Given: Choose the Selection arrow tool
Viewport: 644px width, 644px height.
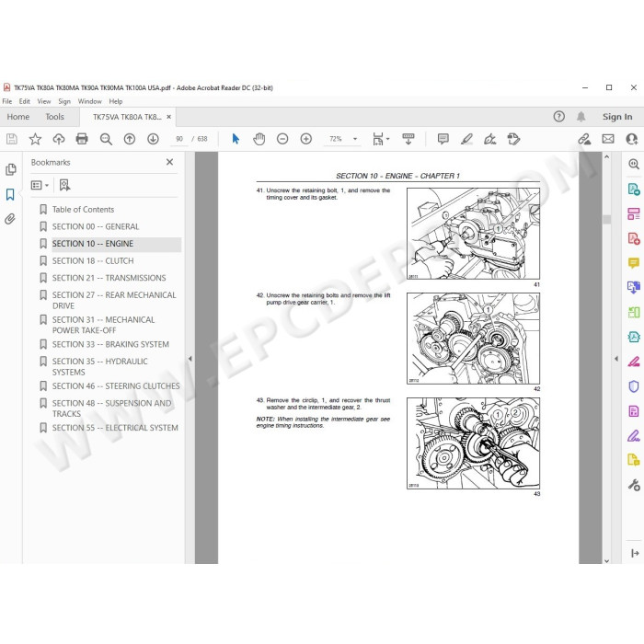Looking at the screenshot, I should pos(236,139).
